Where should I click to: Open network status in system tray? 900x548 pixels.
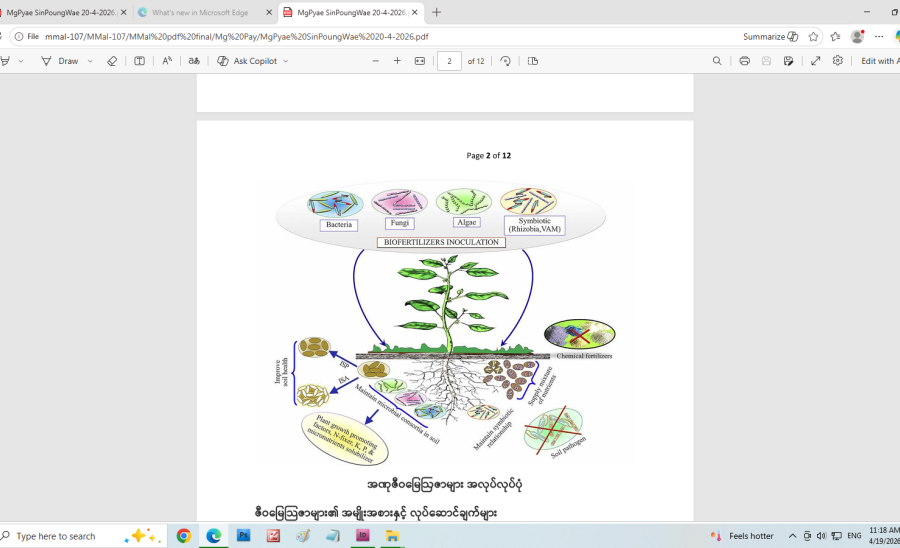[x=836, y=536]
